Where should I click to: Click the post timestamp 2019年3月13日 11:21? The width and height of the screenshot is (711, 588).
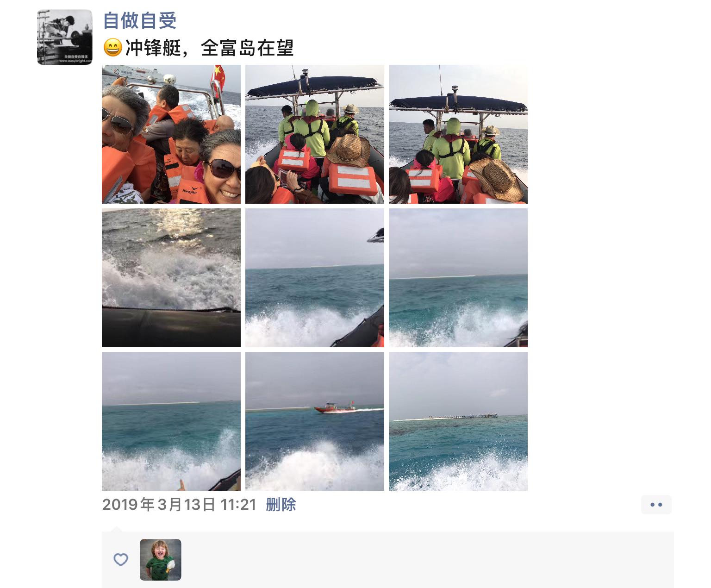click(x=179, y=505)
